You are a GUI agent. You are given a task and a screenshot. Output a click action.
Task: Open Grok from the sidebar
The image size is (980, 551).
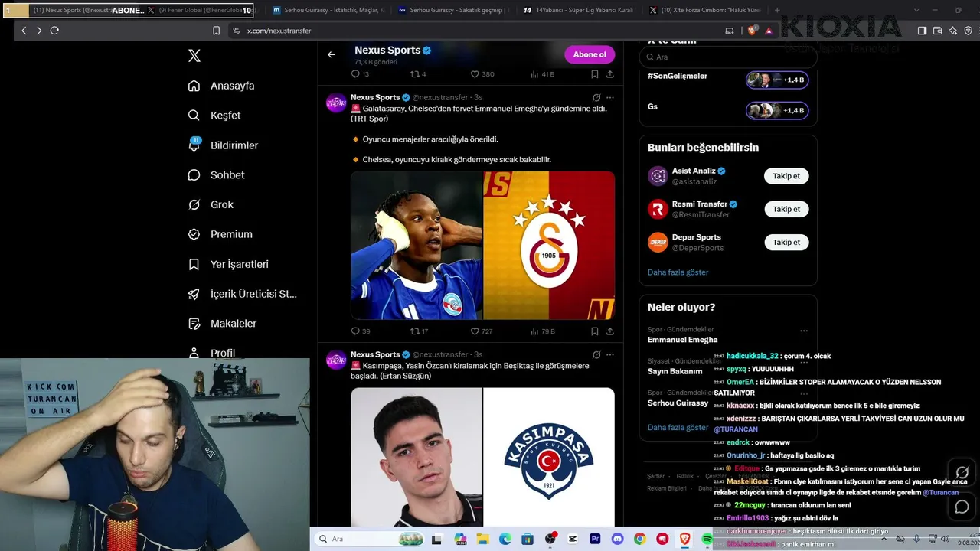[x=211, y=205]
